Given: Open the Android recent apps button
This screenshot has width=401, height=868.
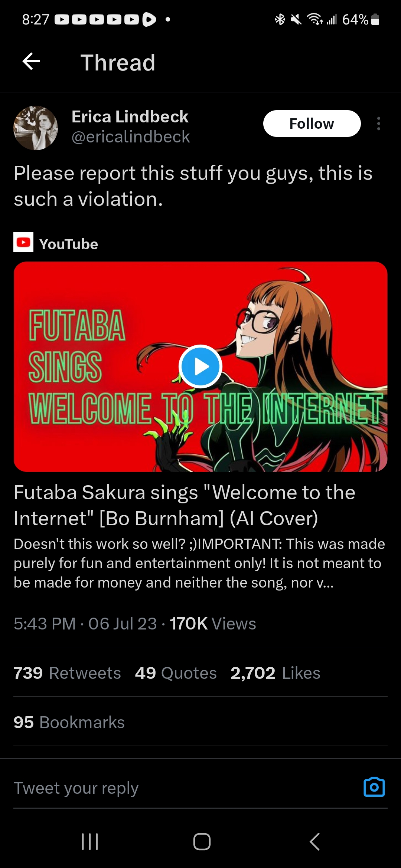Looking at the screenshot, I should 89,841.
